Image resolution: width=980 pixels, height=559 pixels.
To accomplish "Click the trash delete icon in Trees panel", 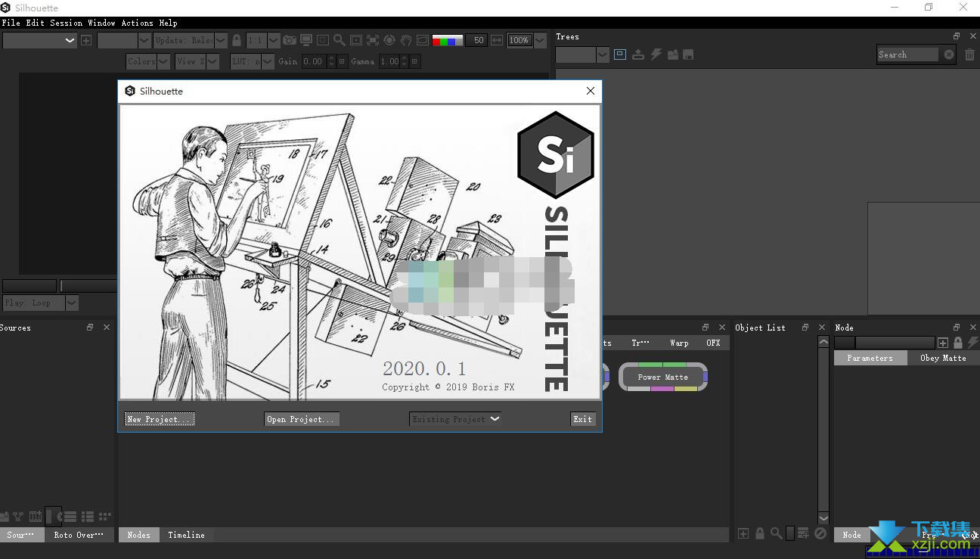I will click(969, 54).
